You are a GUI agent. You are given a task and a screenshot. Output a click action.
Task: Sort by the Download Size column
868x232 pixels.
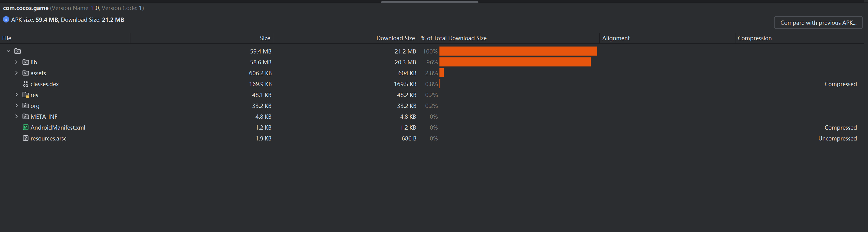tap(395, 38)
